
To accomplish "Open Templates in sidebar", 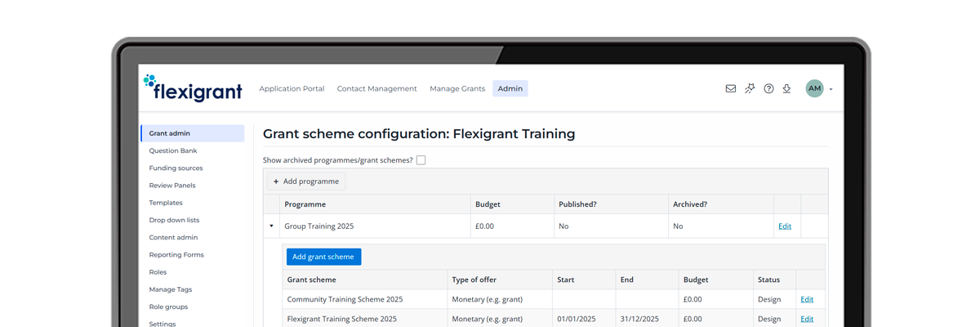I will [166, 203].
